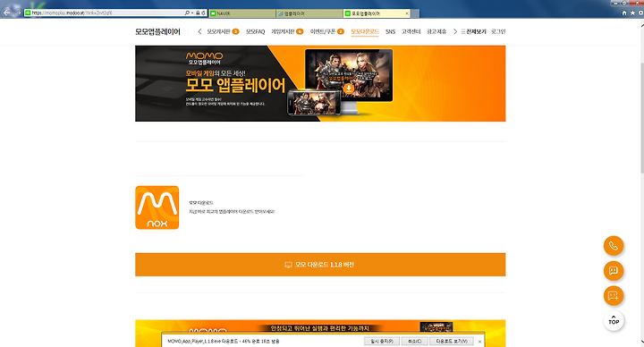Click the download progress status text
Screen dimensions: 644x347
click(224, 342)
